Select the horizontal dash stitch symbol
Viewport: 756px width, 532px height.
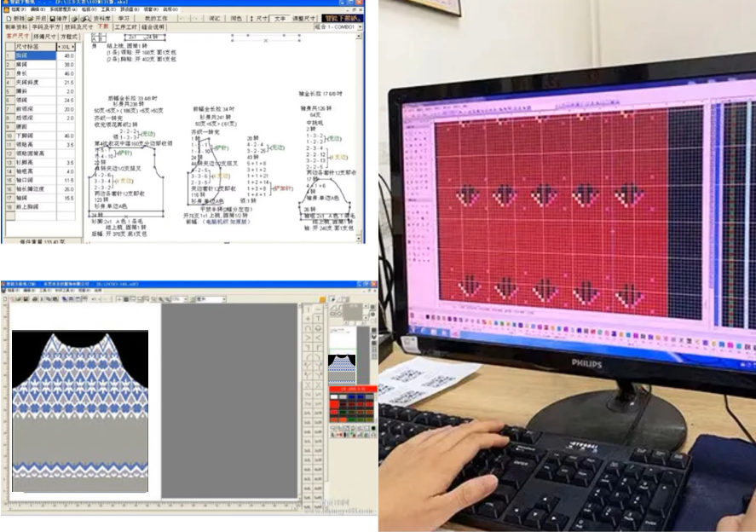point(318,309)
